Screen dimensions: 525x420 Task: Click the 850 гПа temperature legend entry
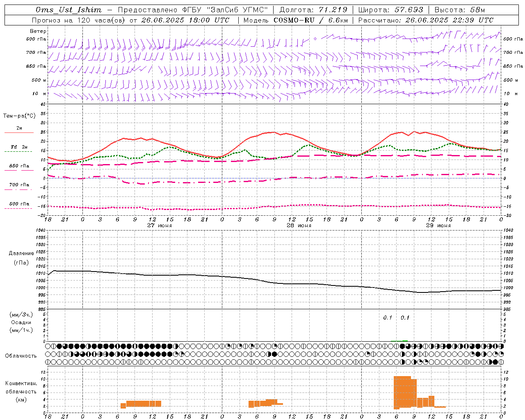[x=19, y=166]
